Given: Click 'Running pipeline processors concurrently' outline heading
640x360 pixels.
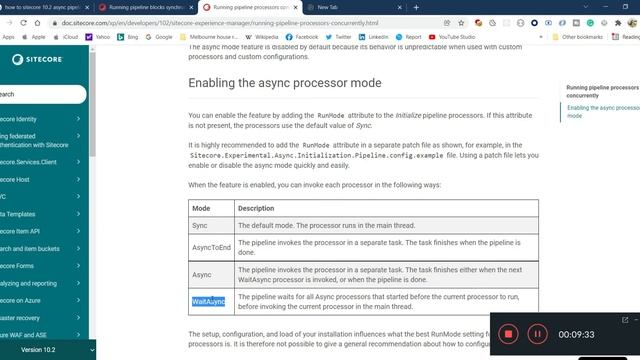Looking at the screenshot, I should coord(603,91).
